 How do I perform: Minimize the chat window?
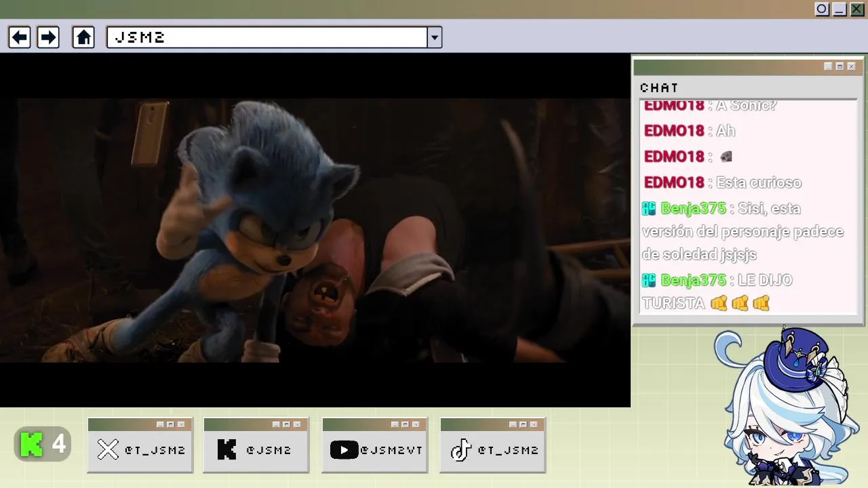coord(828,66)
